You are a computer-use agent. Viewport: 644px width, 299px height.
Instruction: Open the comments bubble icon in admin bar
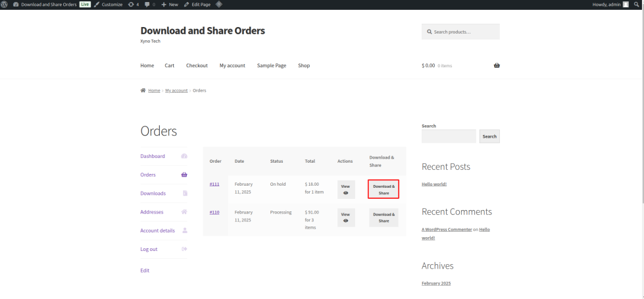click(x=147, y=4)
